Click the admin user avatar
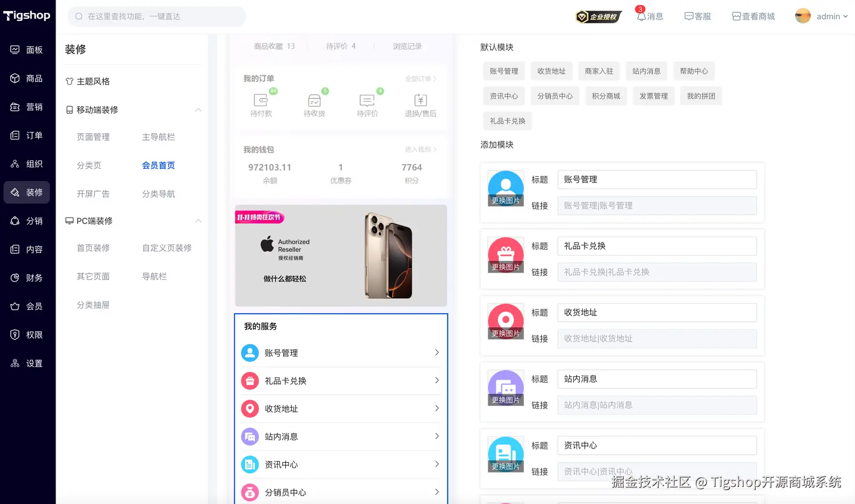The width and height of the screenshot is (855, 504). pyautogui.click(x=803, y=17)
